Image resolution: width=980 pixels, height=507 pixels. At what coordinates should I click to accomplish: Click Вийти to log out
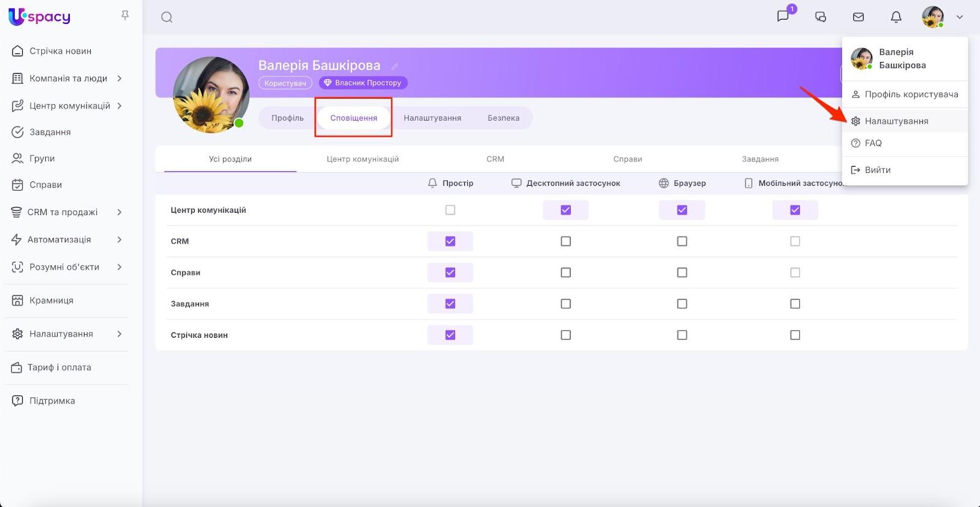point(877,170)
